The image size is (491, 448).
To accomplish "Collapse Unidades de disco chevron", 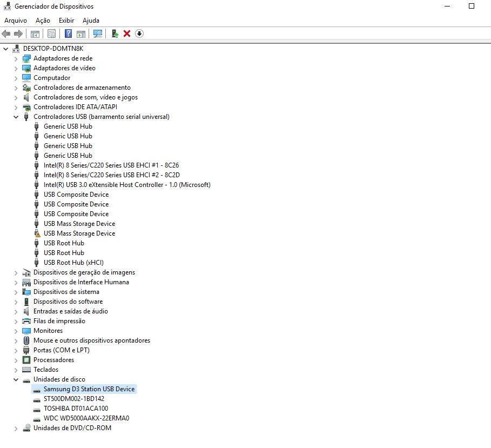I will 16,379.
